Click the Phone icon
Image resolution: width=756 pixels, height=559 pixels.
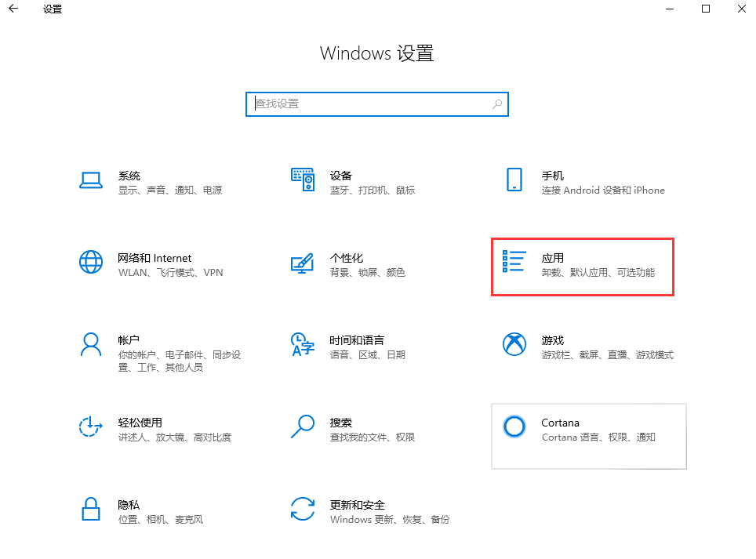pyautogui.click(x=514, y=180)
